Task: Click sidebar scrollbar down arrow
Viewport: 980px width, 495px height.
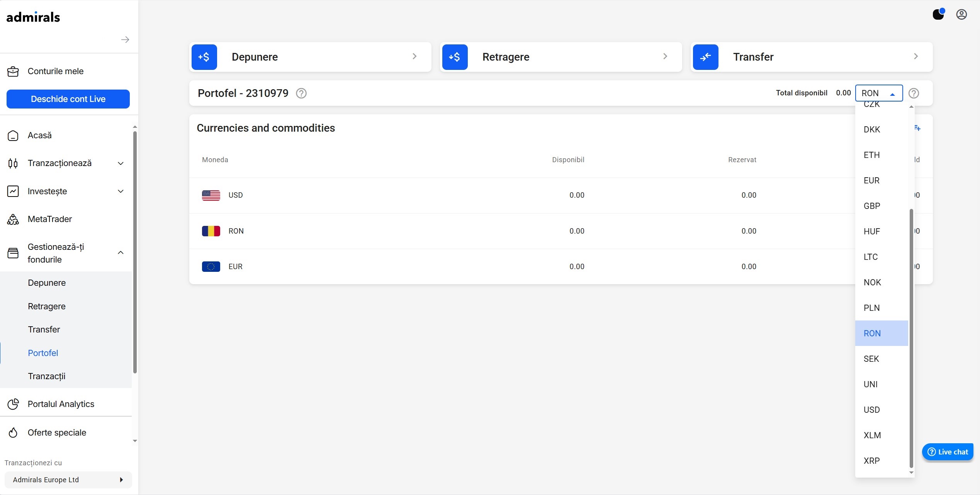Action: [135, 441]
